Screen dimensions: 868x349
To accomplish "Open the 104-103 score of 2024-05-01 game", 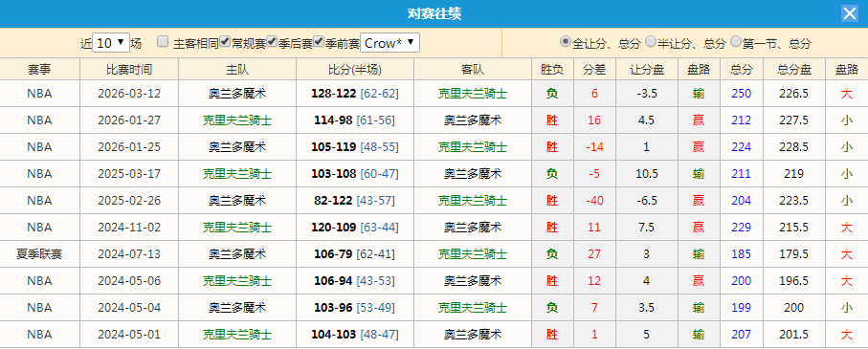I will click(x=333, y=335).
